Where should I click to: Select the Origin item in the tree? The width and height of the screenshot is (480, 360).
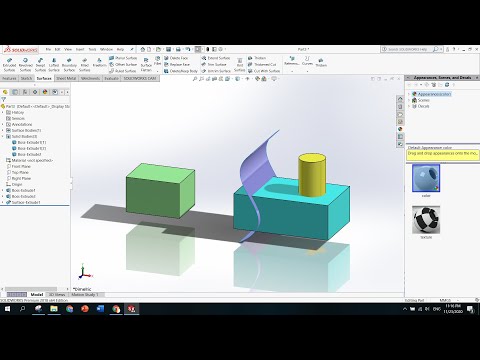tap(14, 184)
